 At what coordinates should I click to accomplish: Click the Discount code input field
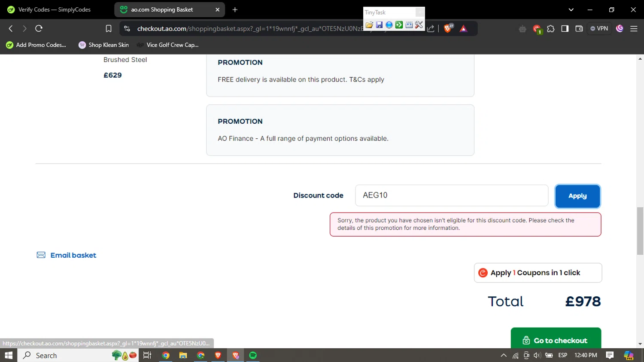point(452,195)
